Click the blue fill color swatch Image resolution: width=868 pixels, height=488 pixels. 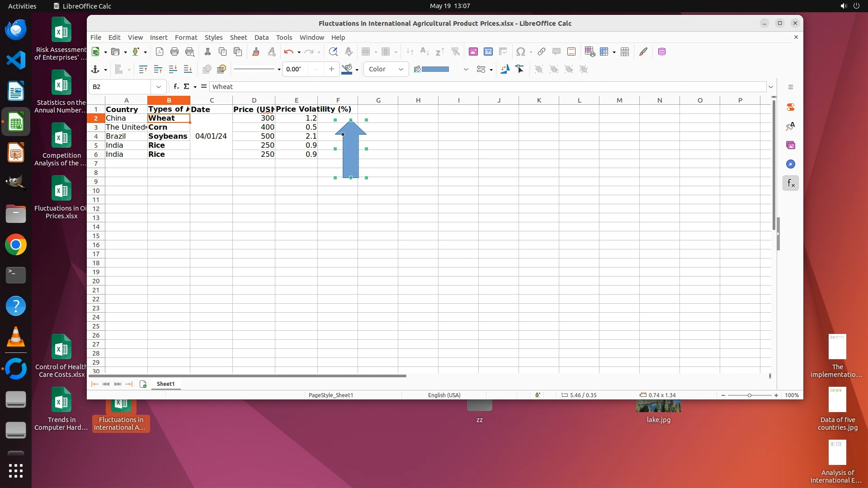point(435,69)
